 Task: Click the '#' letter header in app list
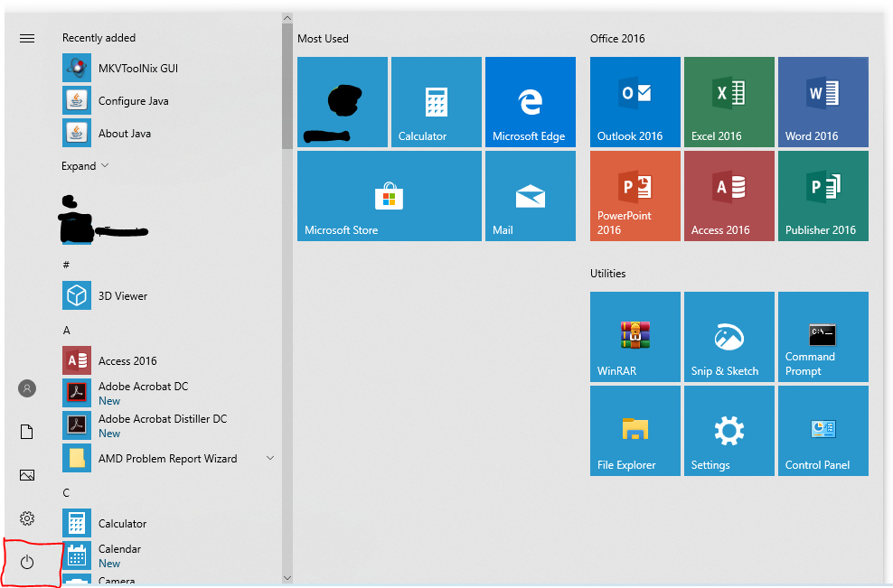pyautogui.click(x=66, y=265)
